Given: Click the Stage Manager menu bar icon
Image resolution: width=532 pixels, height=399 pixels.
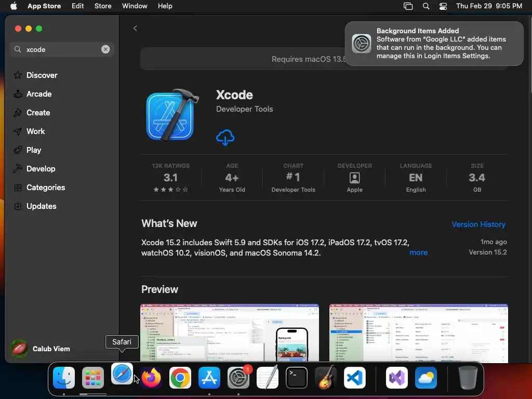Looking at the screenshot, I should (408, 6).
